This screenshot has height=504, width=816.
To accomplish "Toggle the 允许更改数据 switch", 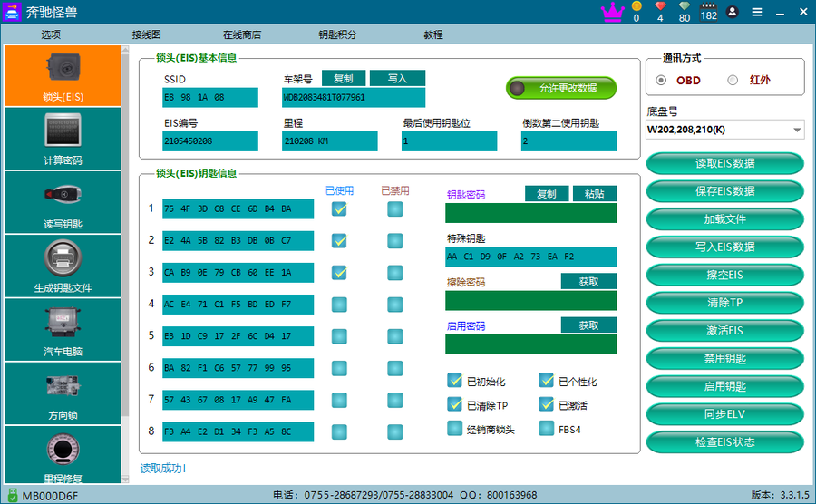I will (x=560, y=88).
